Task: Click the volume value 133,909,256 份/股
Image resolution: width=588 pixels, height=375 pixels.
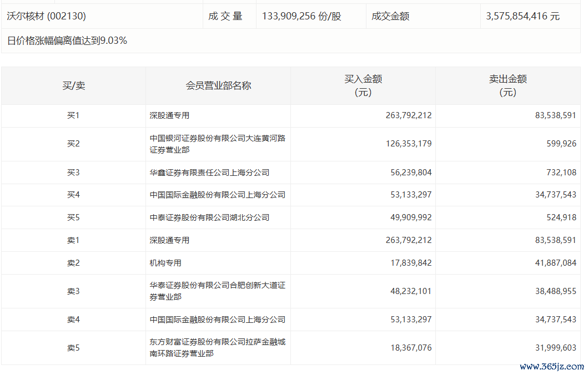Action: pos(300,16)
